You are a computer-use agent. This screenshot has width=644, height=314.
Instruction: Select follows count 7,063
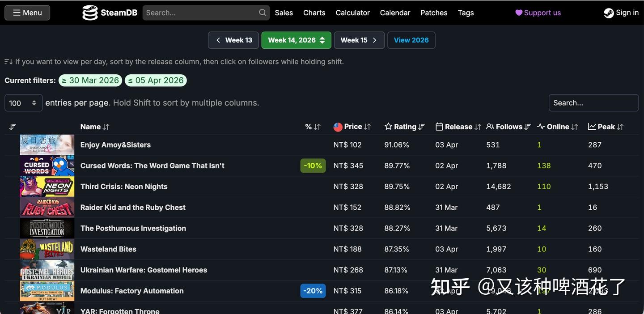pos(496,270)
